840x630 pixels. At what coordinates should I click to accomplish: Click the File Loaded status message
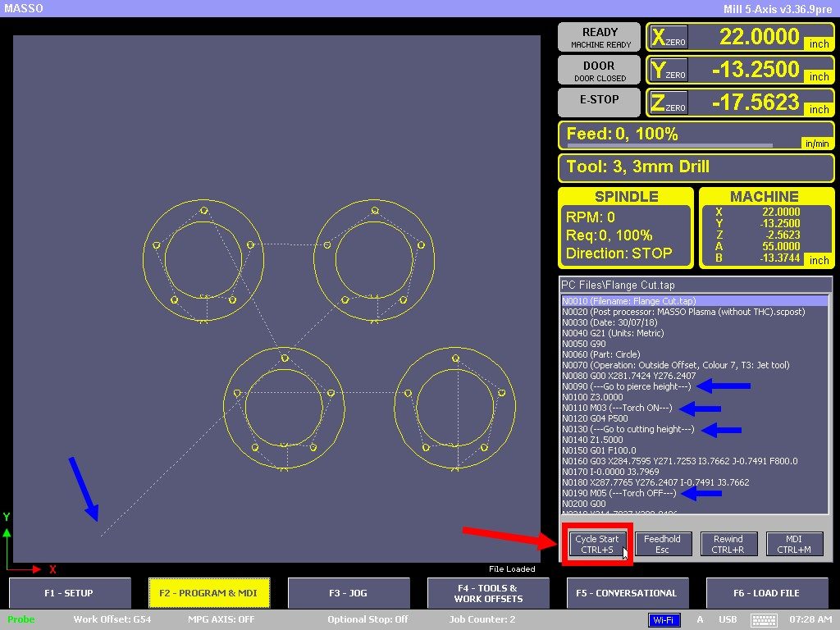point(512,569)
